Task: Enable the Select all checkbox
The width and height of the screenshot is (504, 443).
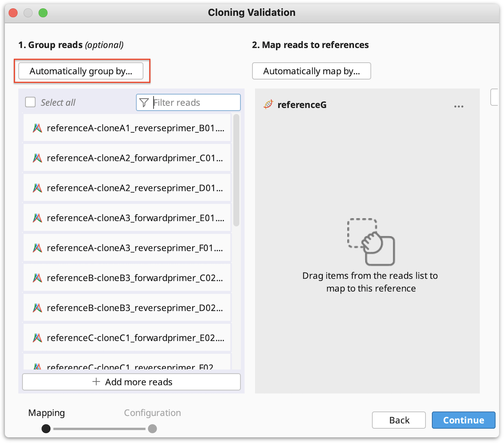Action: (x=30, y=102)
